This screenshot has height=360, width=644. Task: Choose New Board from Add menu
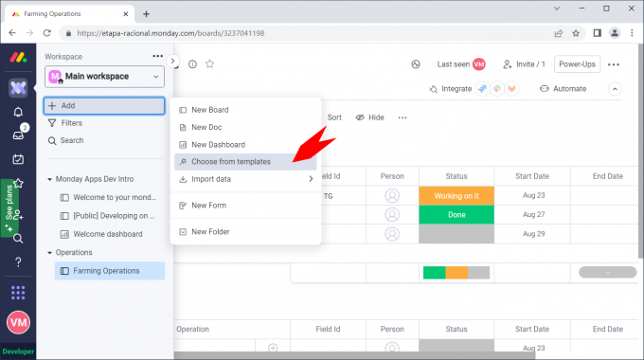(x=245, y=110)
